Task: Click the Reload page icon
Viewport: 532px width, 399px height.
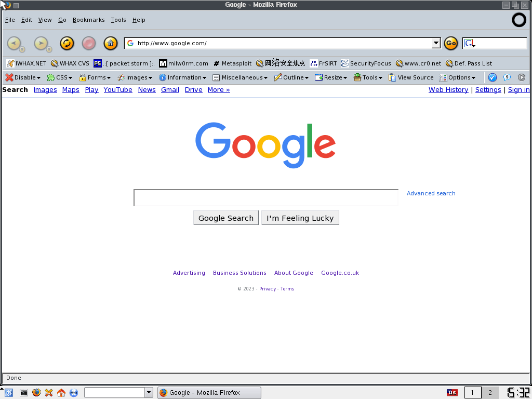Action: 67,43
